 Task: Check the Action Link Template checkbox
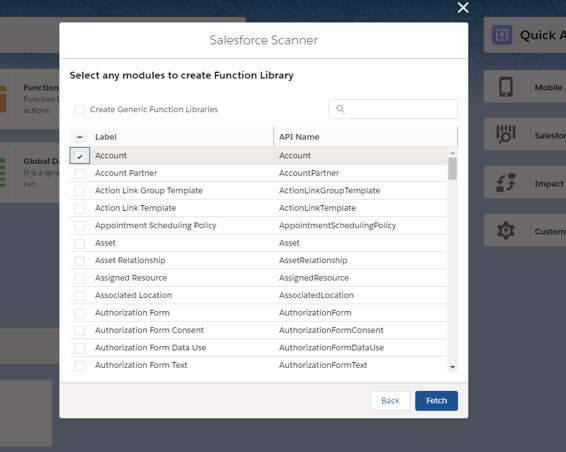80,208
